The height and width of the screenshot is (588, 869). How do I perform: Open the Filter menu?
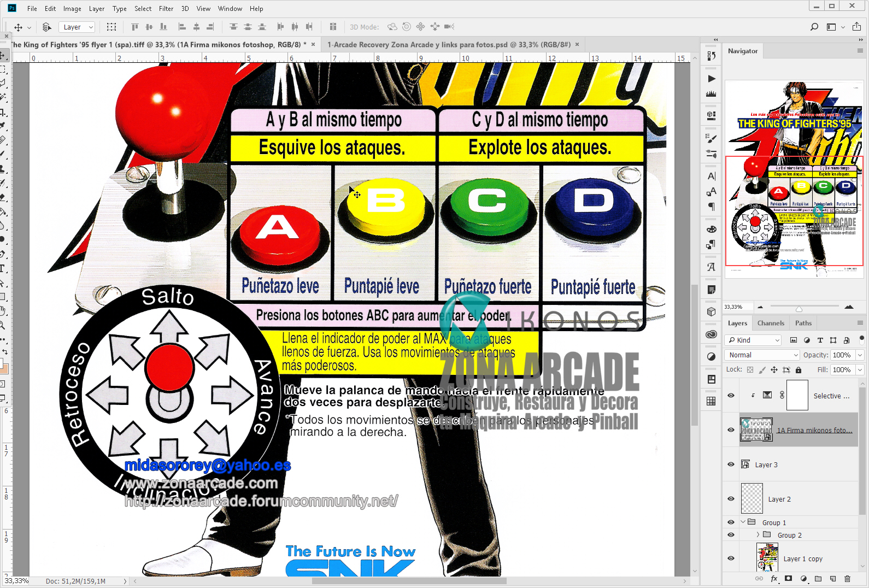pyautogui.click(x=166, y=9)
